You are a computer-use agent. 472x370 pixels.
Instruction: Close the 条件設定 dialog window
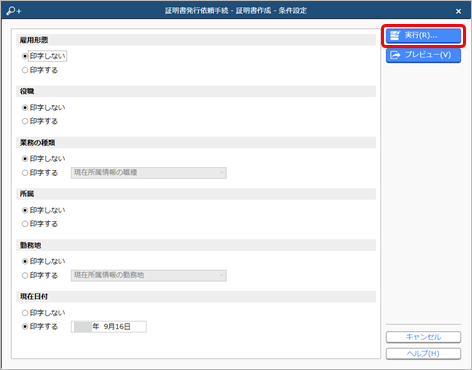pyautogui.click(x=459, y=11)
